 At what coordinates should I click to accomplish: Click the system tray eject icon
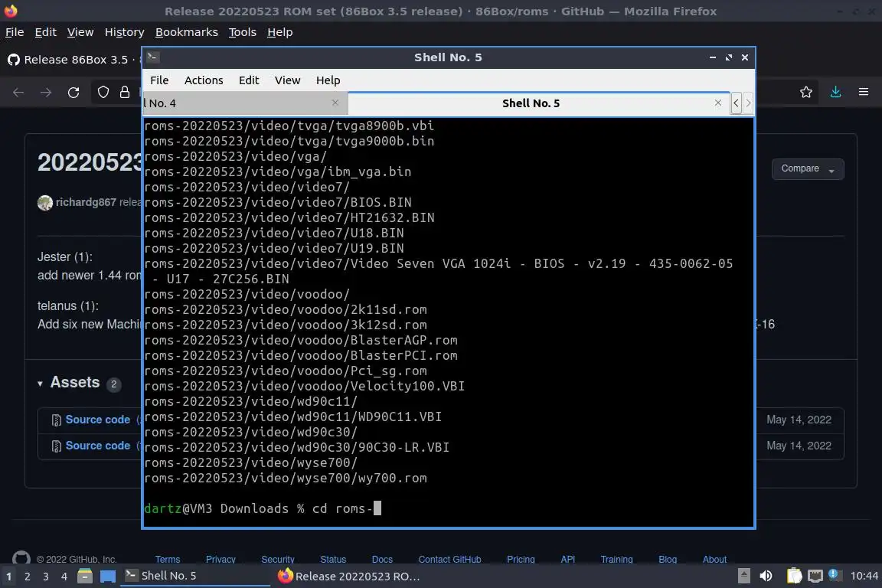pos(743,576)
